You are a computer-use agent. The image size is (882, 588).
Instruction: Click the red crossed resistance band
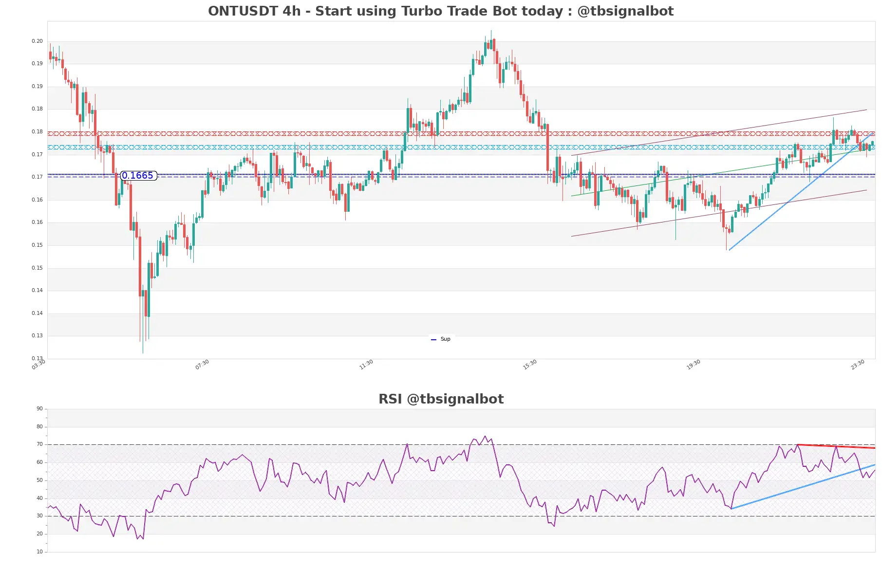coord(461,133)
